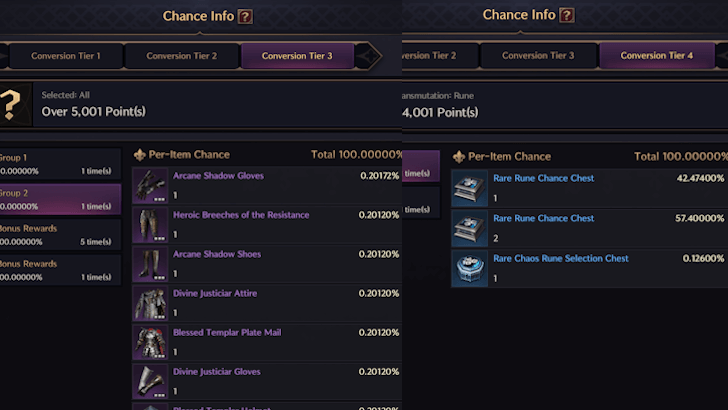This screenshot has width=728, height=410.
Task: Click the Blessed Templar Plate Mail icon
Action: pyautogui.click(x=150, y=342)
